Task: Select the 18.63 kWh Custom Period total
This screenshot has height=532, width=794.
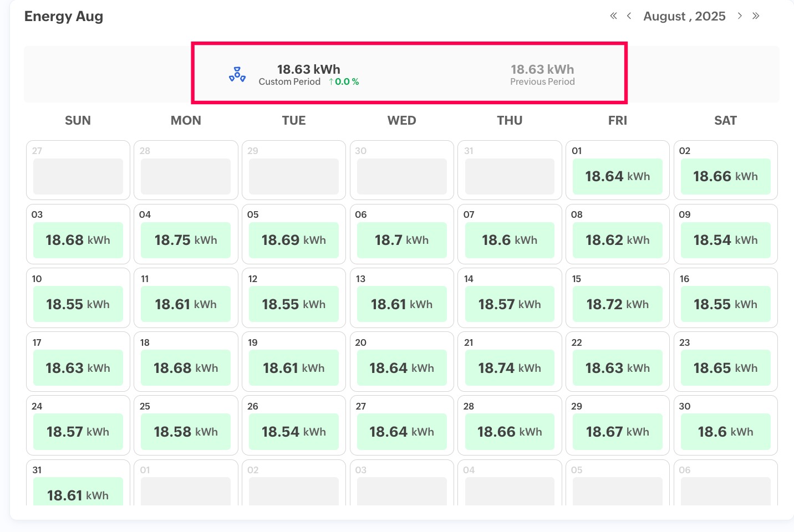Action: tap(308, 69)
